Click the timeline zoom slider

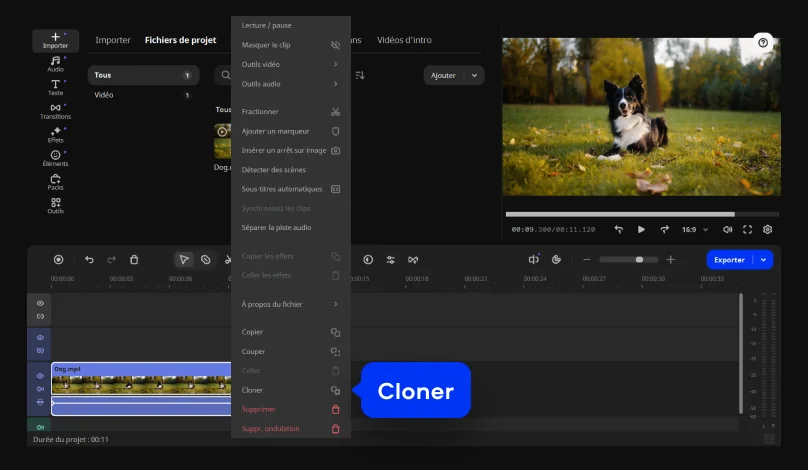point(628,260)
